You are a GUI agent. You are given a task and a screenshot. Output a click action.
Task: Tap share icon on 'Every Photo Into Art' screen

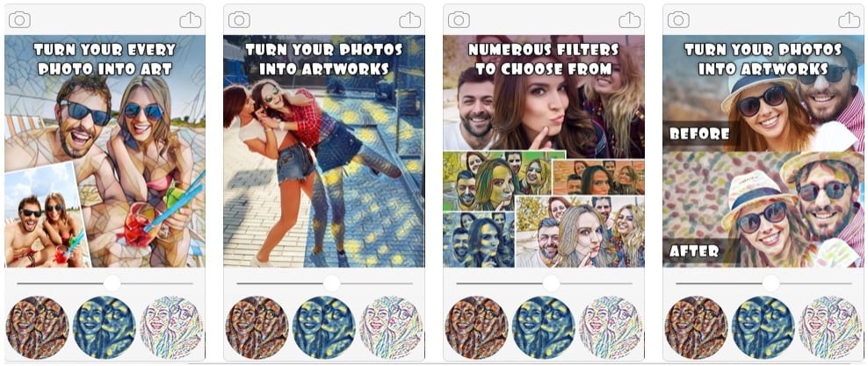tap(191, 20)
